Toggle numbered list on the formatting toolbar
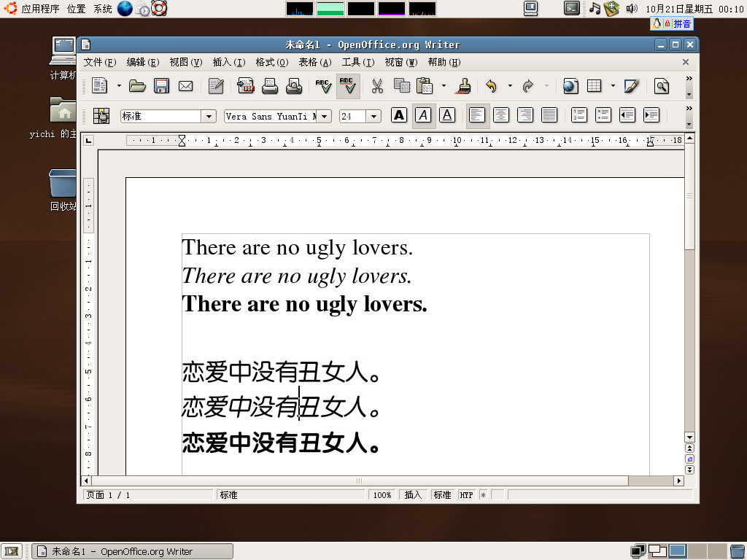 point(578,115)
